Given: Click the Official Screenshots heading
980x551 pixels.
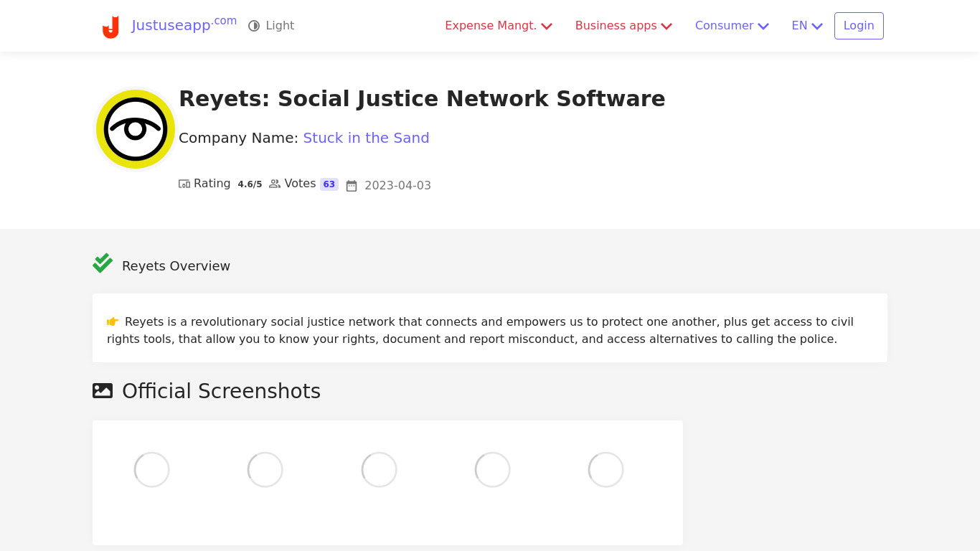Looking at the screenshot, I should 221,391.
